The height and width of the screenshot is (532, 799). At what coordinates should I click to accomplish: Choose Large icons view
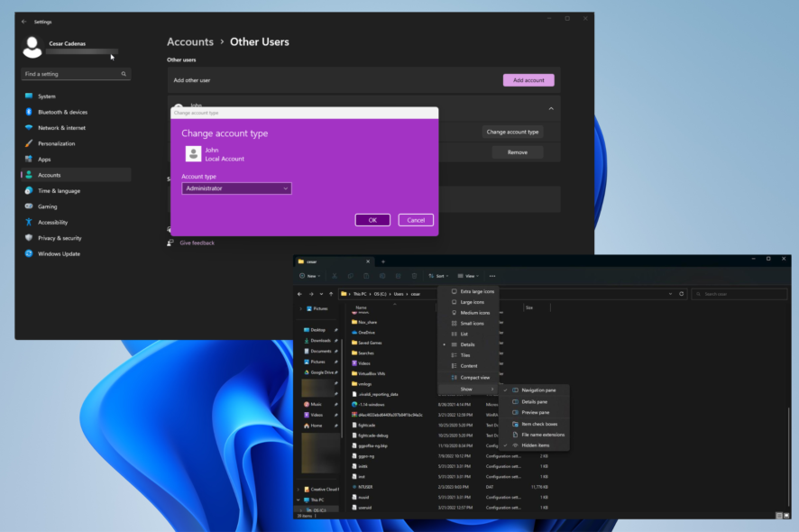468,302
